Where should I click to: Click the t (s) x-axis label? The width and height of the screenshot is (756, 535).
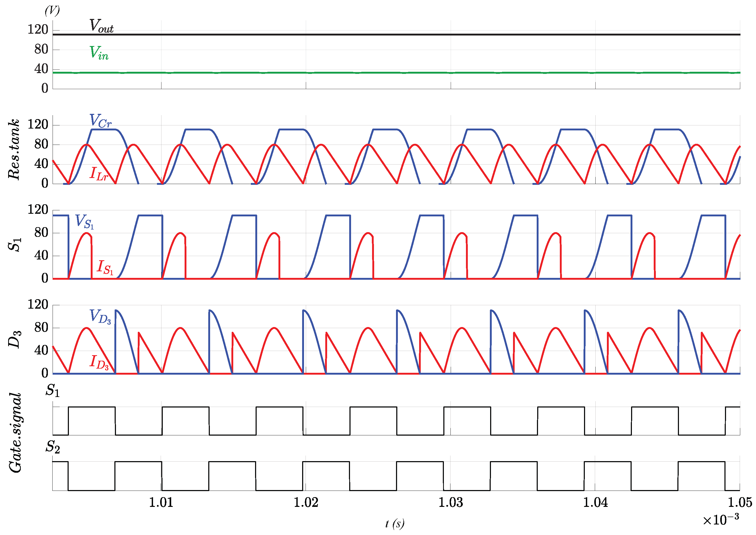click(395, 524)
